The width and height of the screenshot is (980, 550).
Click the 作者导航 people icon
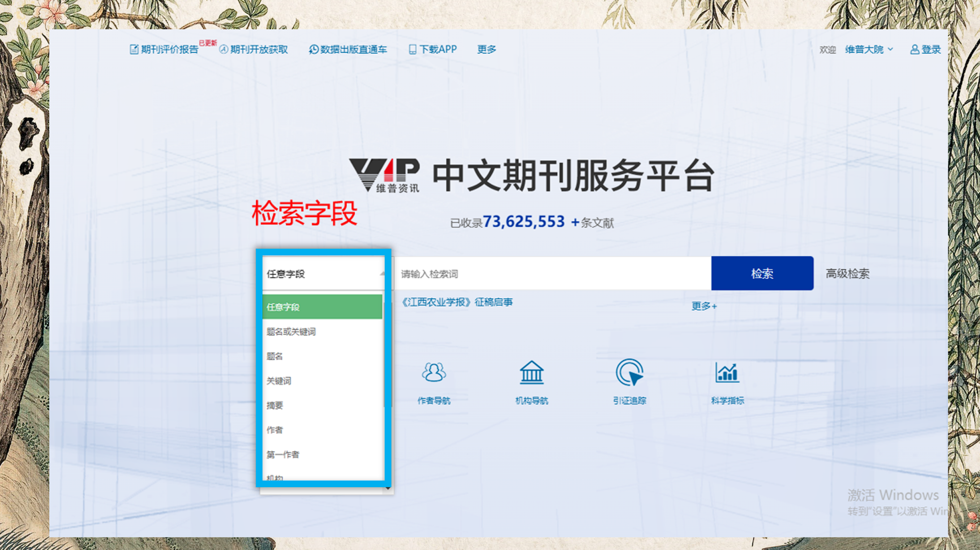coord(434,372)
